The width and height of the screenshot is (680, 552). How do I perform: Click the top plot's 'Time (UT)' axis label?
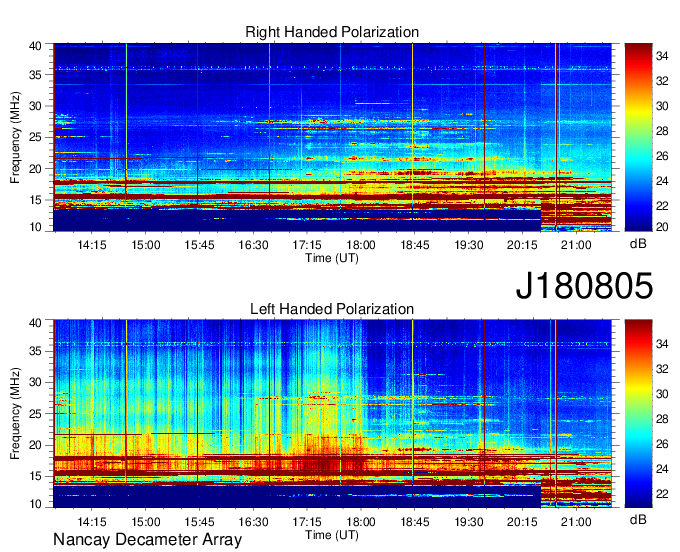coord(332,258)
